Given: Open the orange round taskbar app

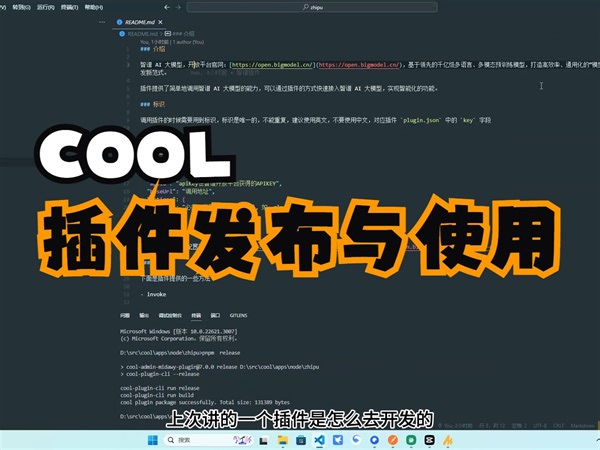Looking at the screenshot, I should 393,440.
